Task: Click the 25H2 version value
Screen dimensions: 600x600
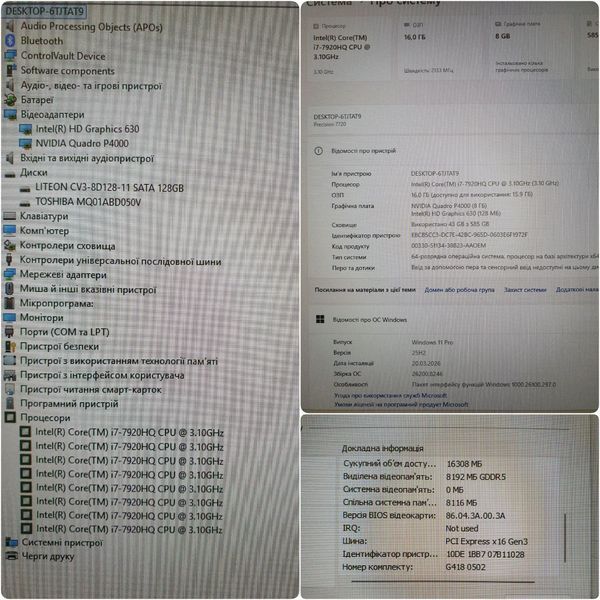Action: pos(419,352)
